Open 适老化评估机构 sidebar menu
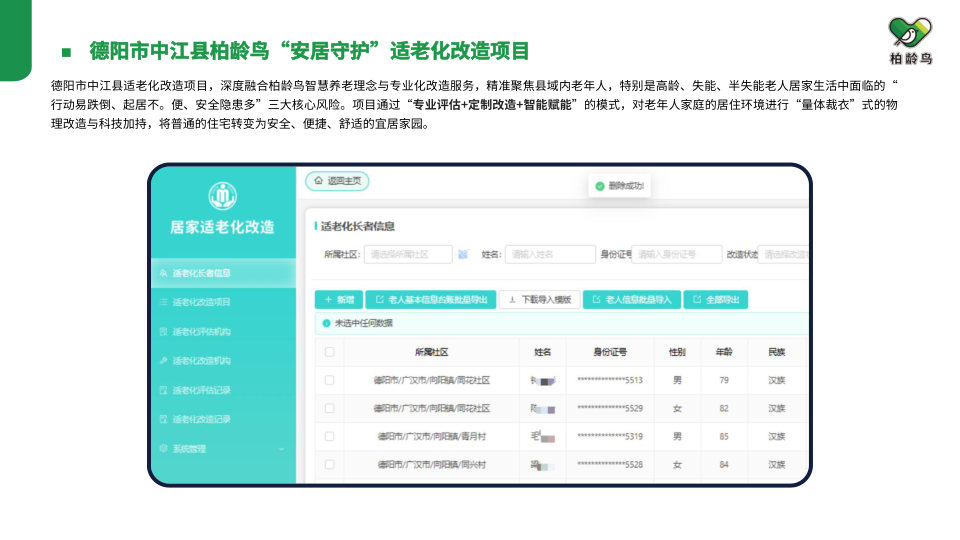The width and height of the screenshot is (960, 540). [x=223, y=332]
